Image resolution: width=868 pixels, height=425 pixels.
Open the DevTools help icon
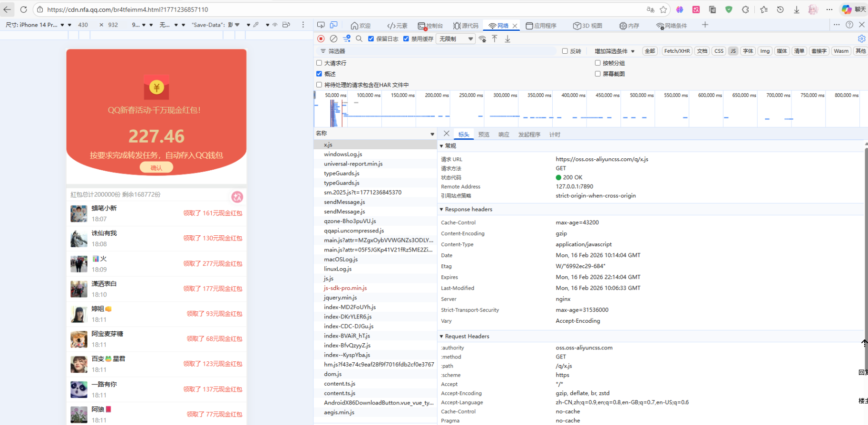(849, 25)
